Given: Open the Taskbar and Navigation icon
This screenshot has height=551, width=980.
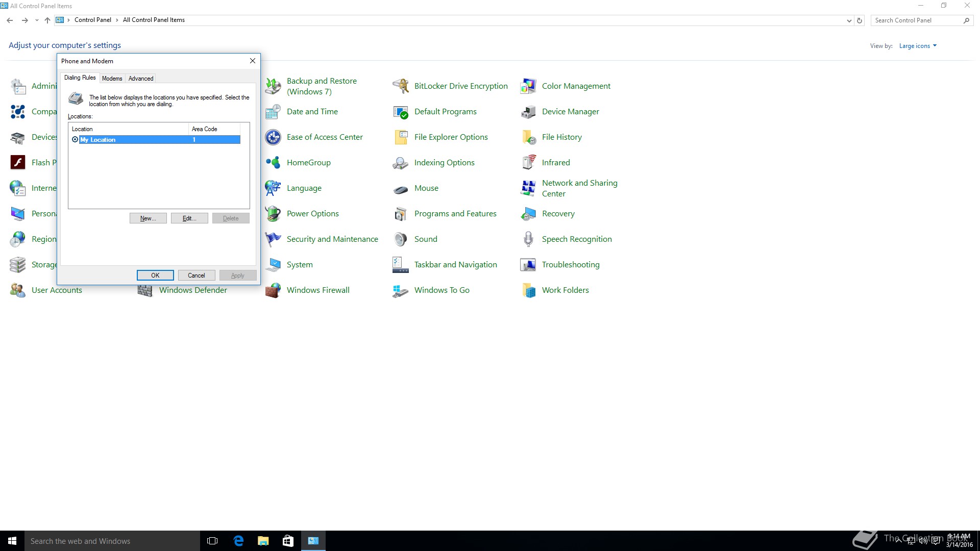Looking at the screenshot, I should tap(401, 265).
